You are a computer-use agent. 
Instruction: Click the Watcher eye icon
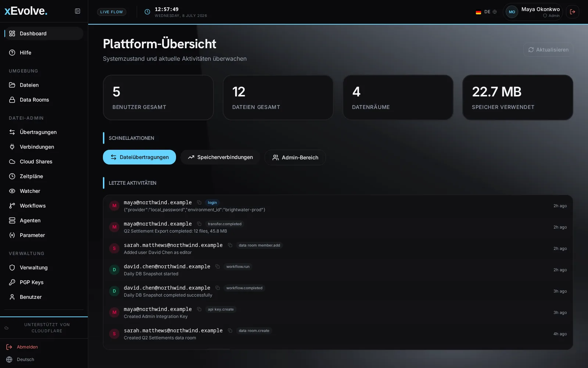12,191
